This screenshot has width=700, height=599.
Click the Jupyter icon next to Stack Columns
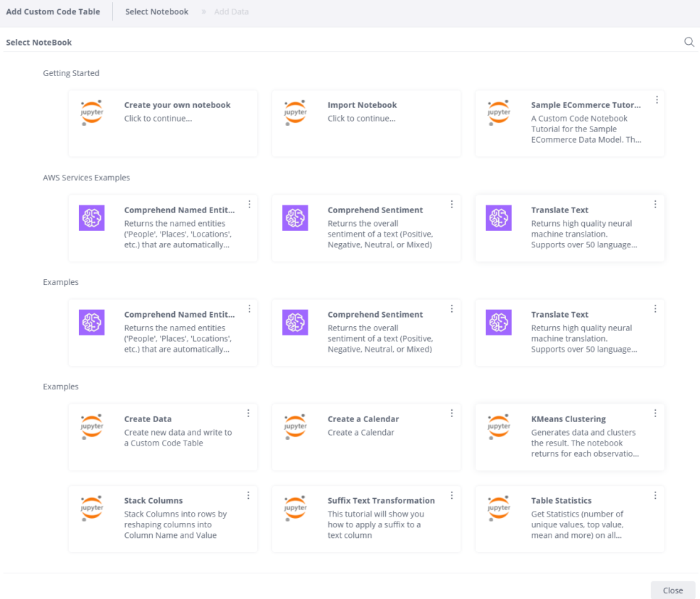92,508
